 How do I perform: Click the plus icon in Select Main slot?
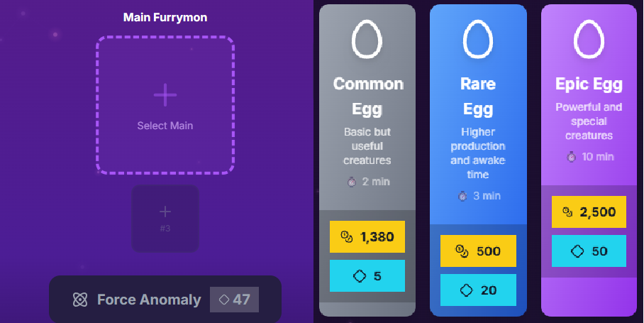coord(165,95)
